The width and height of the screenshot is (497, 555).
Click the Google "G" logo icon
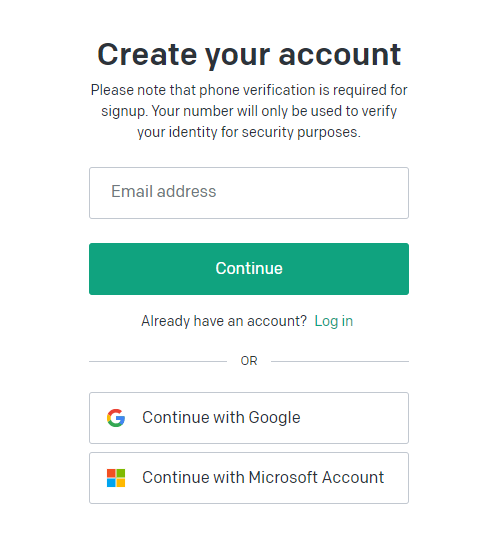(116, 418)
